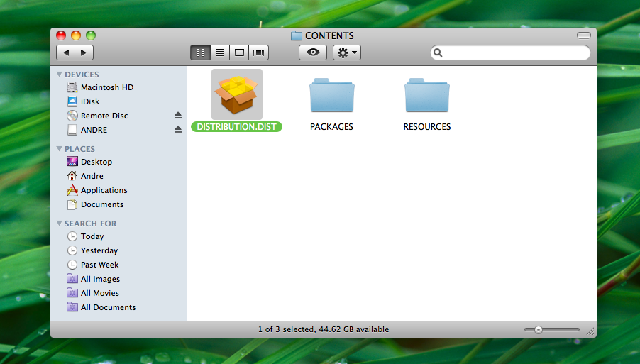Screen dimensions: 640x364
Task: Select the Macintosh HD drive icon
Action: tap(72, 87)
